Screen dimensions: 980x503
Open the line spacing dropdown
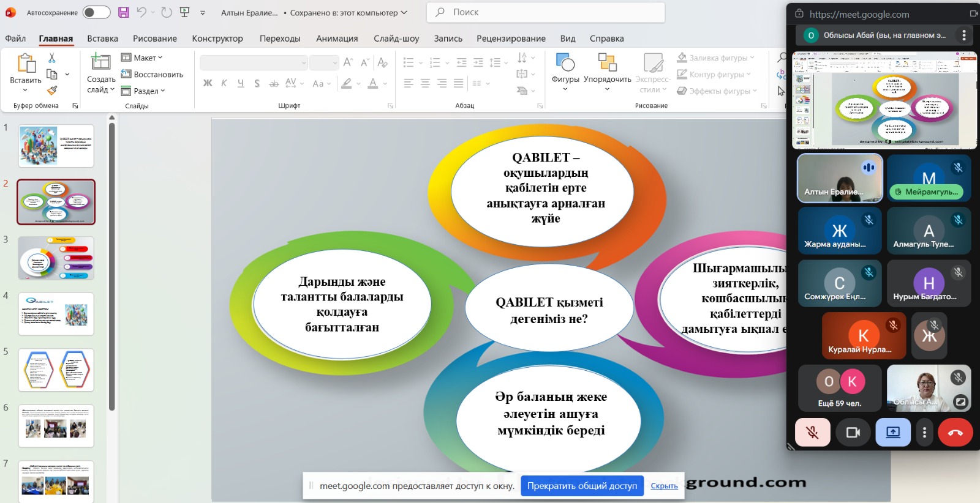point(499,62)
